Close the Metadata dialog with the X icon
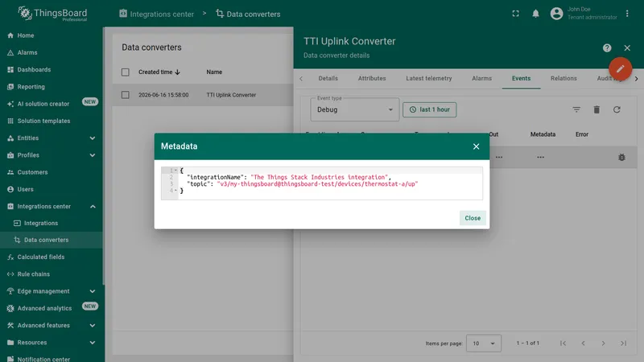 click(x=476, y=146)
